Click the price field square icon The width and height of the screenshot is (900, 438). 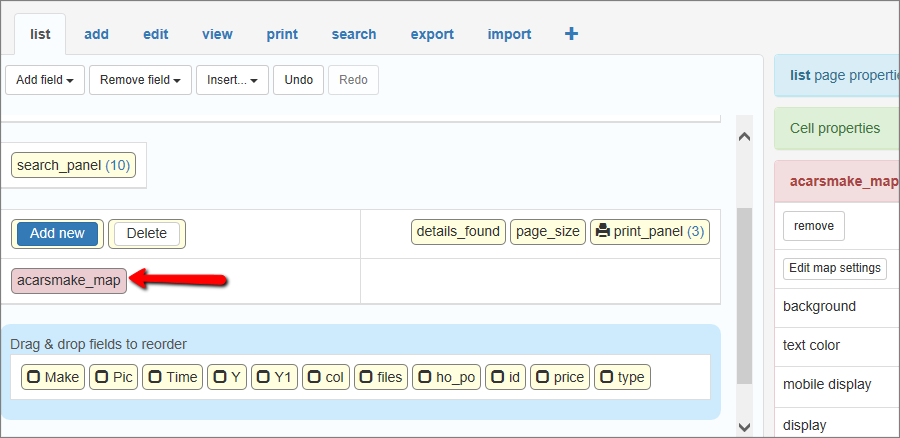pos(542,377)
